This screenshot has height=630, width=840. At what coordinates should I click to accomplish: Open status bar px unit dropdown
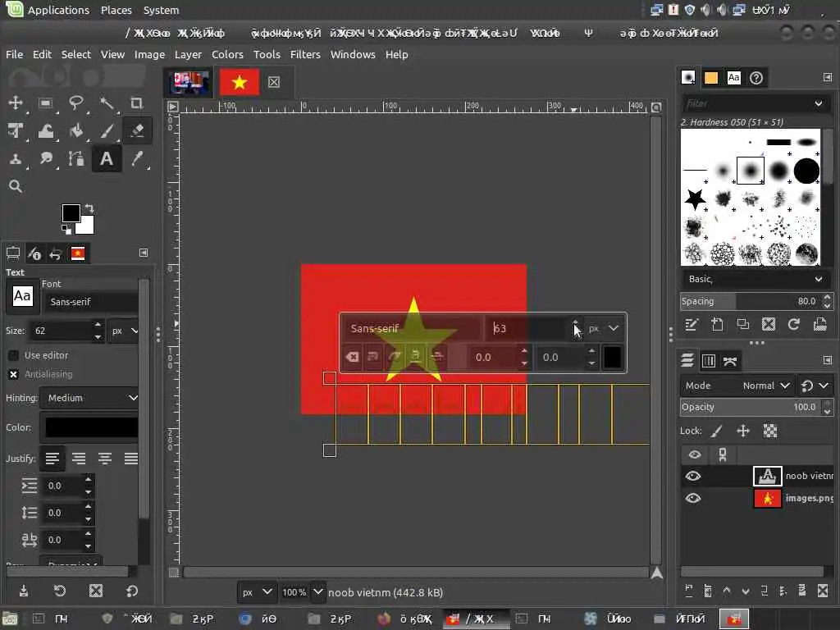click(x=257, y=592)
